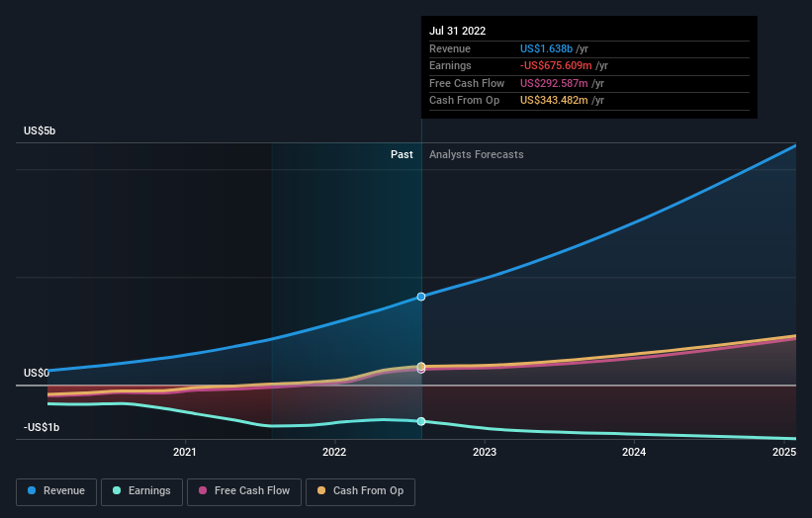Select the 2021 x-axis label
The image size is (812, 518).
[x=184, y=453]
